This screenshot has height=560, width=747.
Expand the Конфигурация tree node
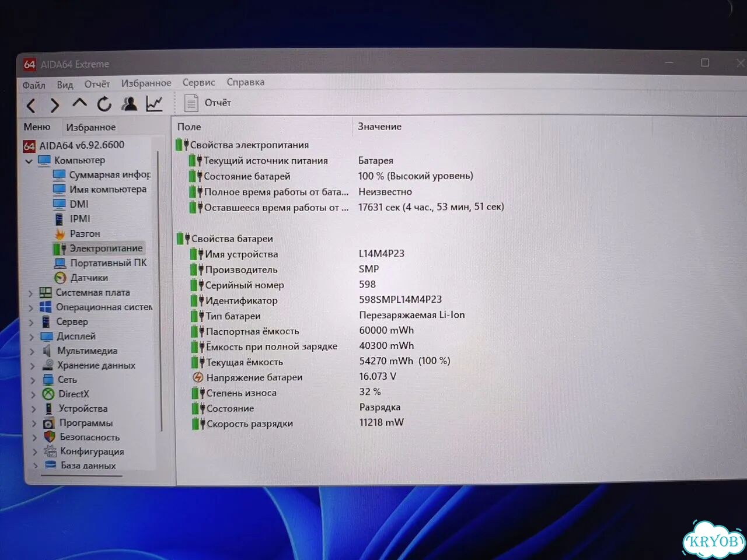[34, 452]
